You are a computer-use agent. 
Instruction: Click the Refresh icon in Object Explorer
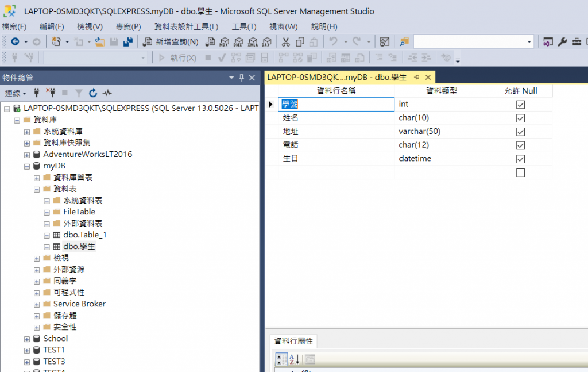click(93, 93)
